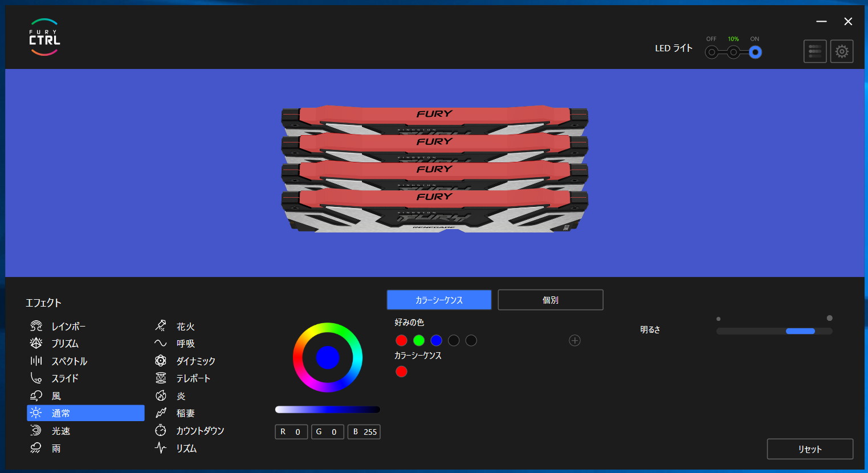Select the プリズム prism effect icon
This screenshot has height=473, width=868.
click(x=36, y=343)
